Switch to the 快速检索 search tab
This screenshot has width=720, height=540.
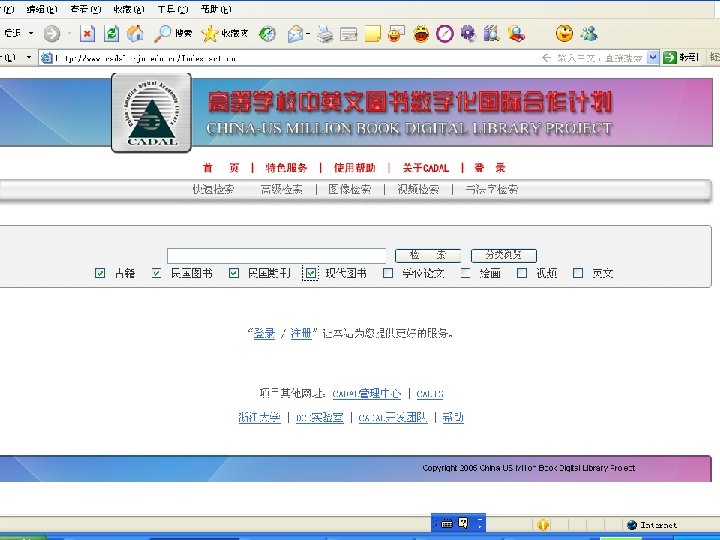(214, 189)
